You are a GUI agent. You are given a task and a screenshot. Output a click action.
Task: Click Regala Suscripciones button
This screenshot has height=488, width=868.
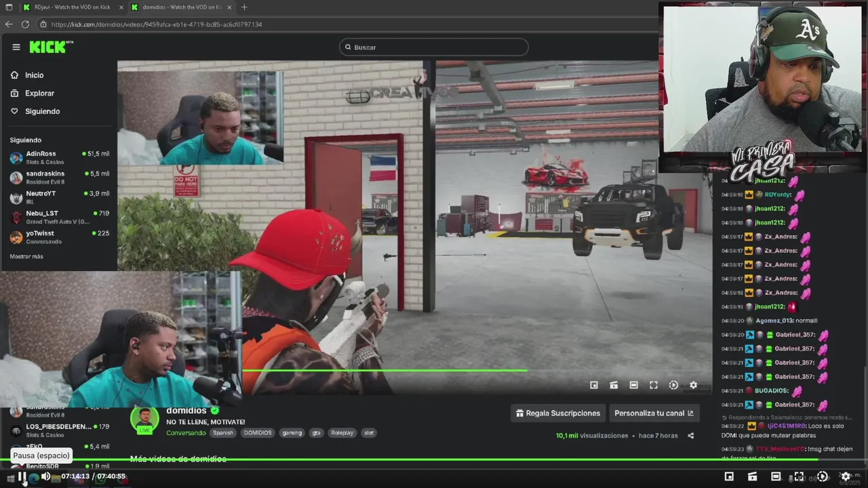coord(558,413)
